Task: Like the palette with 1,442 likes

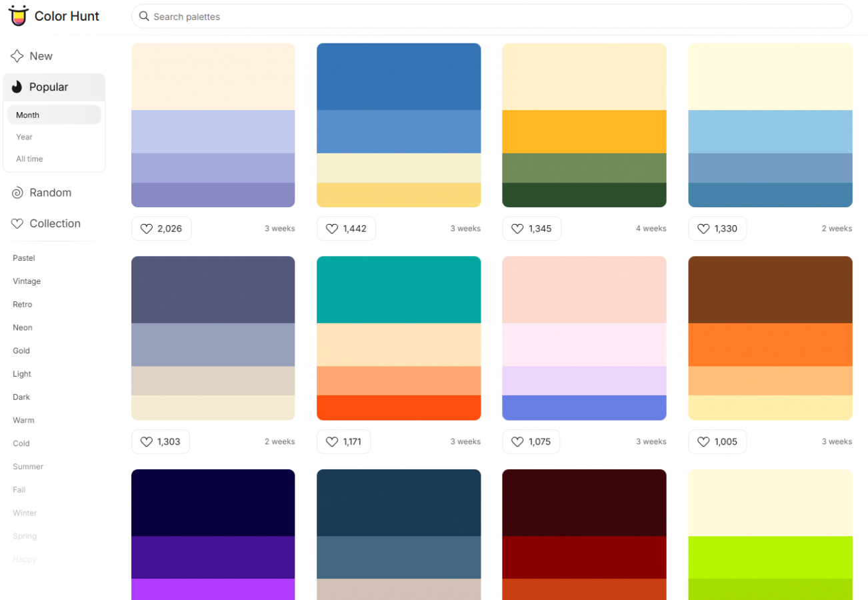Action: 346,229
